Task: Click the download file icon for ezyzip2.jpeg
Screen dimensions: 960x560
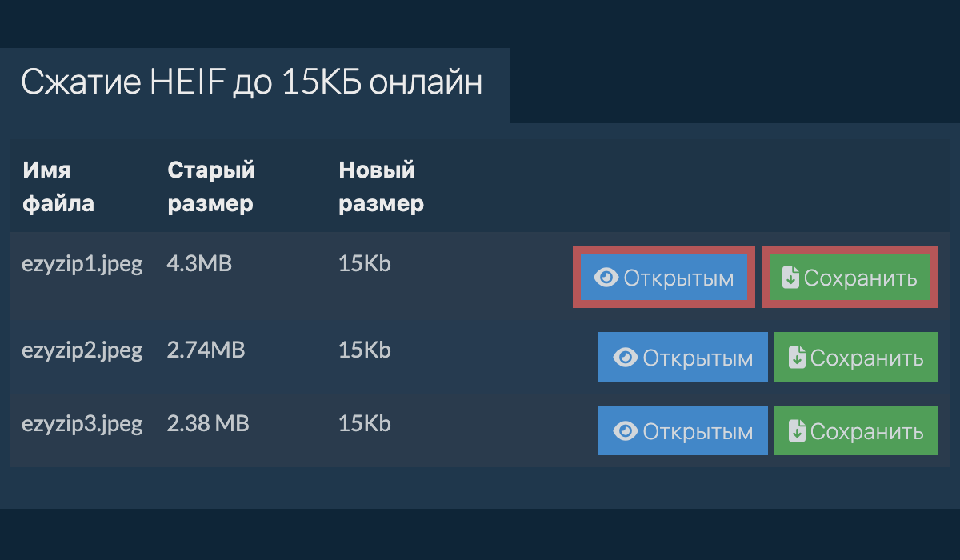Action: [x=797, y=358]
